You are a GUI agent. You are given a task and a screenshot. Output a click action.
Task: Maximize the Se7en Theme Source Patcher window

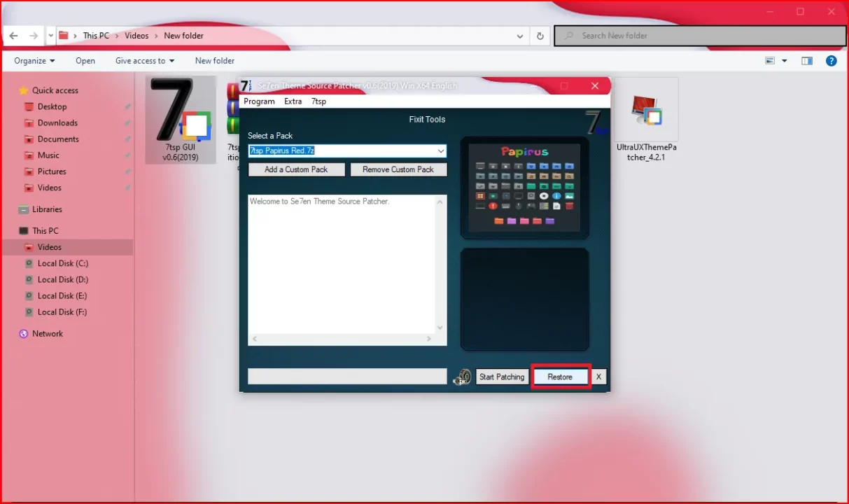564,86
